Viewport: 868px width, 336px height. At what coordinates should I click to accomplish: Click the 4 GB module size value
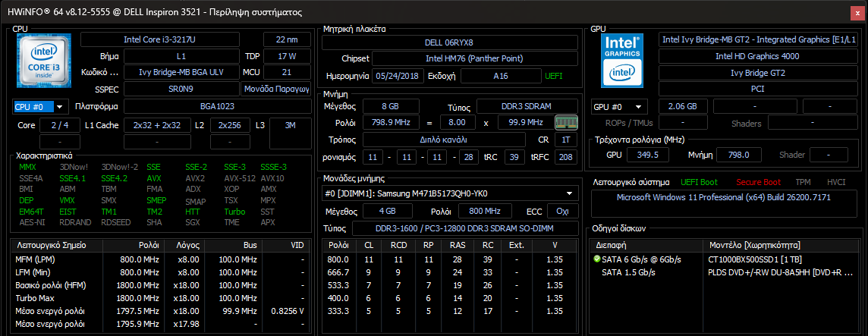tap(387, 211)
